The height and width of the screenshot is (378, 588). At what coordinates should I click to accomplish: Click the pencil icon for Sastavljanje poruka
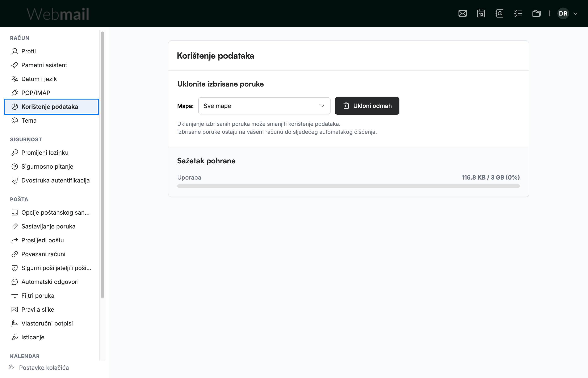tap(15, 226)
